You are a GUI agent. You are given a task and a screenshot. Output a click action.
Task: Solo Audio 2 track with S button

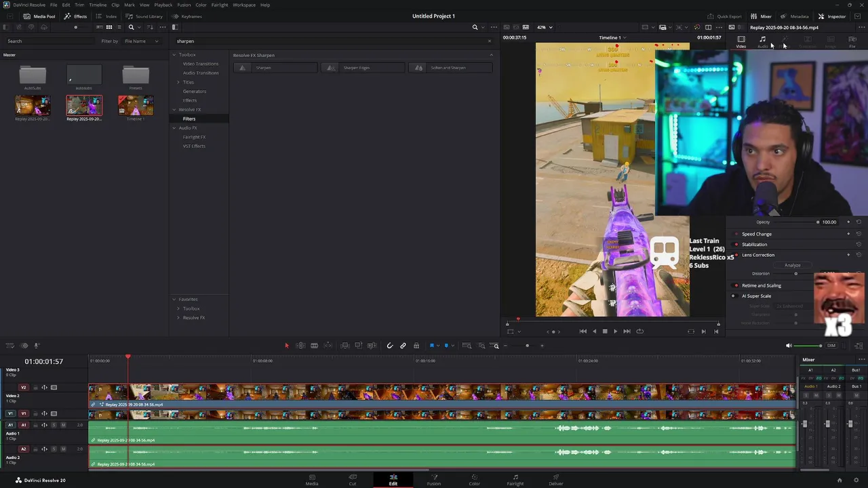54,449
